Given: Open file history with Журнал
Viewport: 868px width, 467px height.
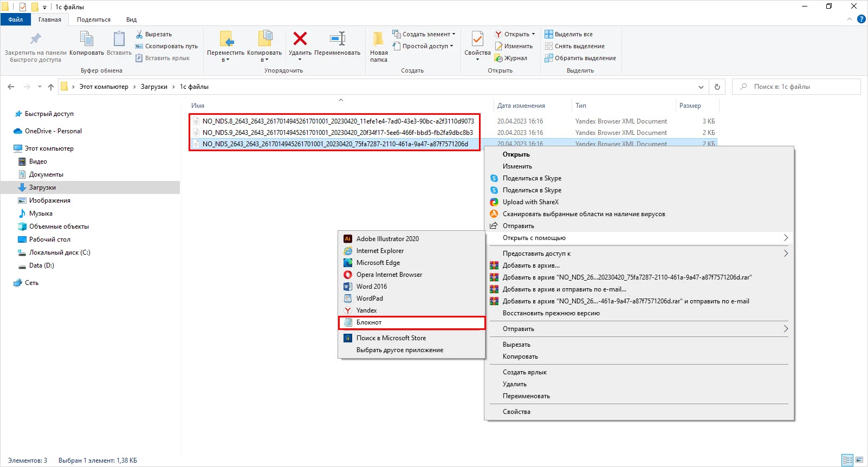Looking at the screenshot, I should point(511,58).
